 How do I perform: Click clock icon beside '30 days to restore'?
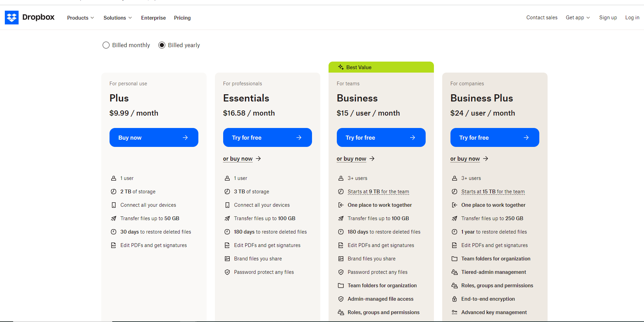pos(114,232)
